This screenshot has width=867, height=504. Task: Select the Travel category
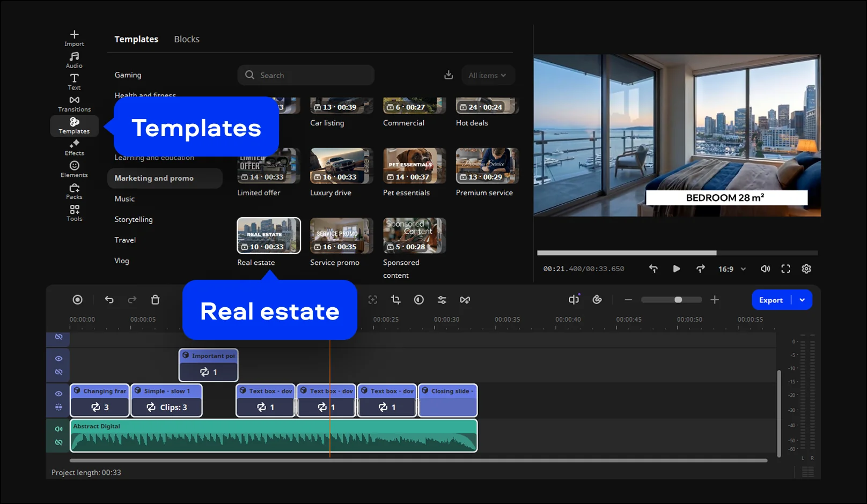[x=125, y=240]
